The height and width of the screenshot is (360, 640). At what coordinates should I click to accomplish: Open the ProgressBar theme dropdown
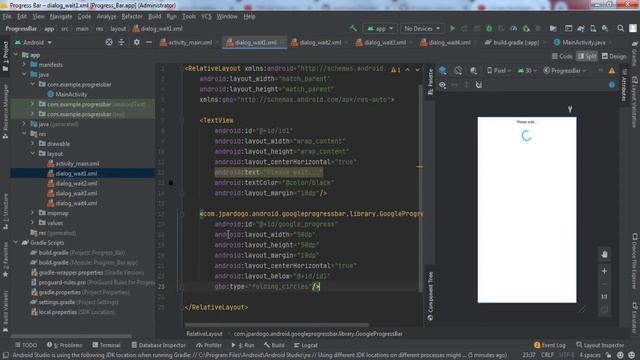click(565, 71)
